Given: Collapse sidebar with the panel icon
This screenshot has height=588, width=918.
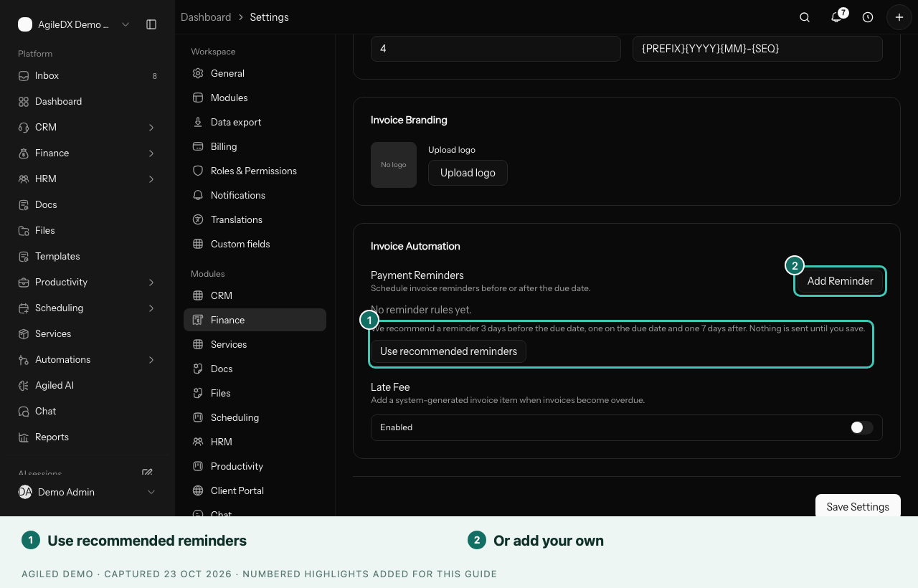Looking at the screenshot, I should coord(151,24).
